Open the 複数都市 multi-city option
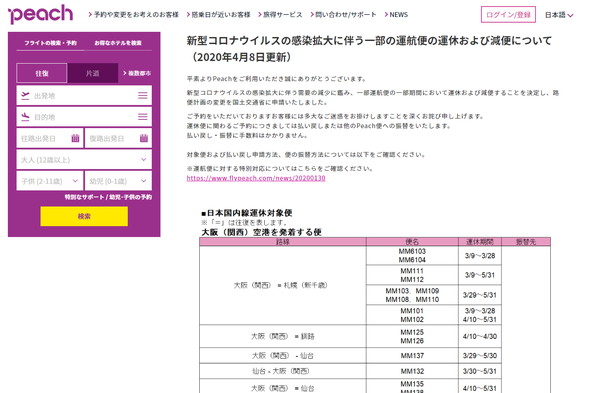 click(137, 73)
